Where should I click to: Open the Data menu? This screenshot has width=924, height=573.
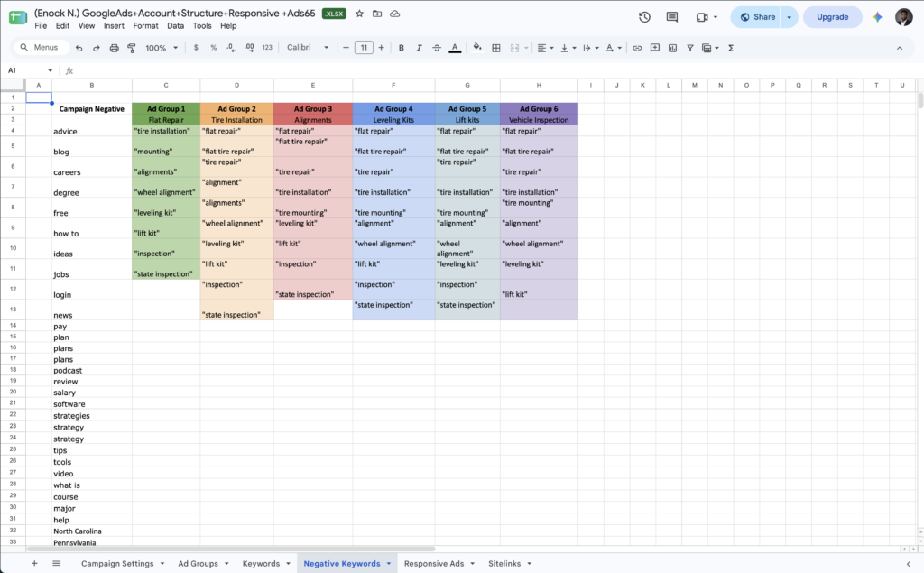(175, 26)
